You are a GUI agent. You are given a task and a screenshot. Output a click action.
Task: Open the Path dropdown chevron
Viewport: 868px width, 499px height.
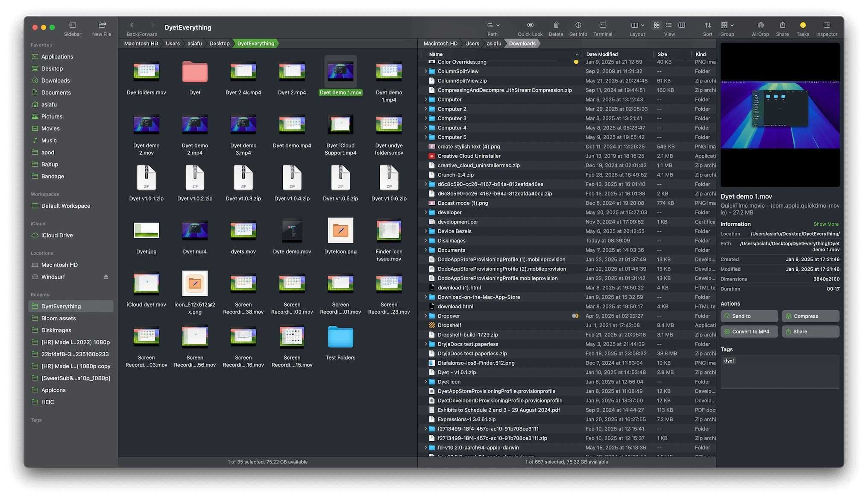tap(498, 25)
